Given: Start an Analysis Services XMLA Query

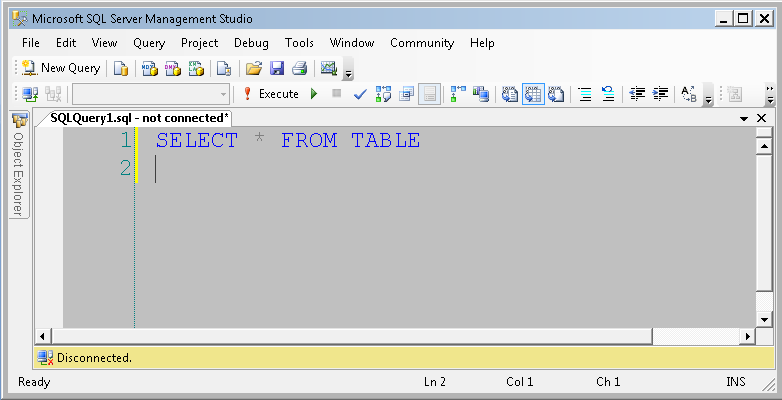Looking at the screenshot, I should [x=196, y=68].
